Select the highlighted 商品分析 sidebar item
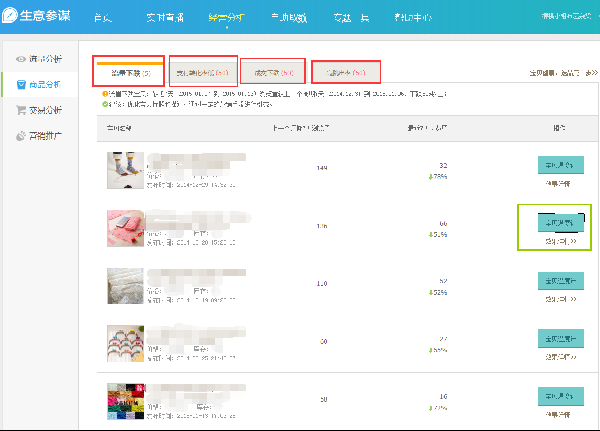This screenshot has width=600, height=431. pos(42,85)
